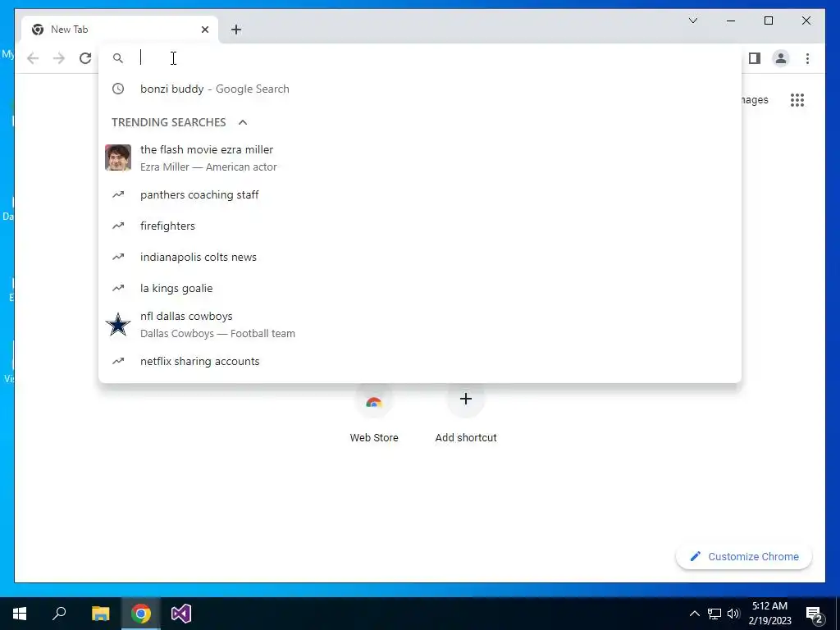This screenshot has width=840, height=630.
Task: Click trend icon beside indianapolis colts news
Action: point(118,257)
